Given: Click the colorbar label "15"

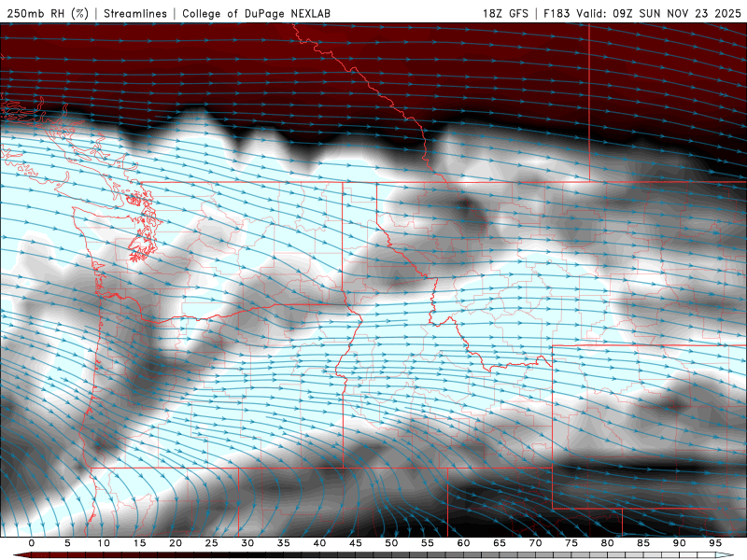Looking at the screenshot, I should click(139, 543).
